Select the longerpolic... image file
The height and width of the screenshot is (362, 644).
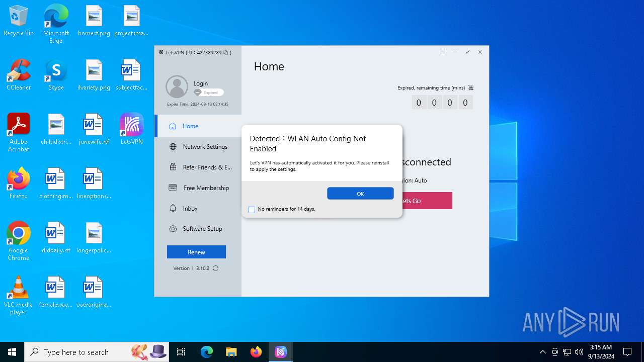(94, 238)
